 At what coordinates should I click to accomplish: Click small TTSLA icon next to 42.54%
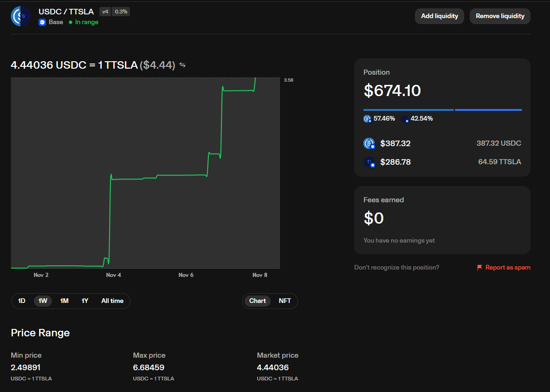pos(404,119)
